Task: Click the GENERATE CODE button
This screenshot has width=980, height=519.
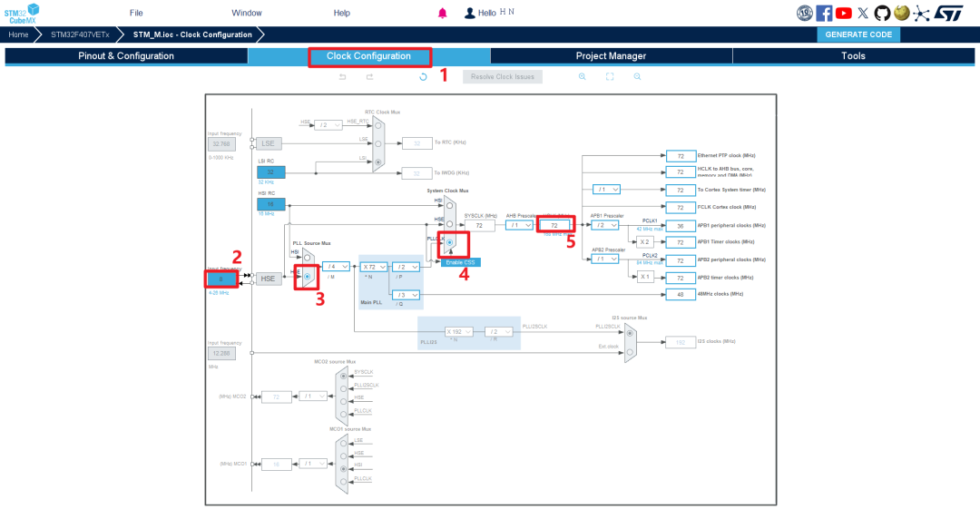Action: (x=858, y=34)
